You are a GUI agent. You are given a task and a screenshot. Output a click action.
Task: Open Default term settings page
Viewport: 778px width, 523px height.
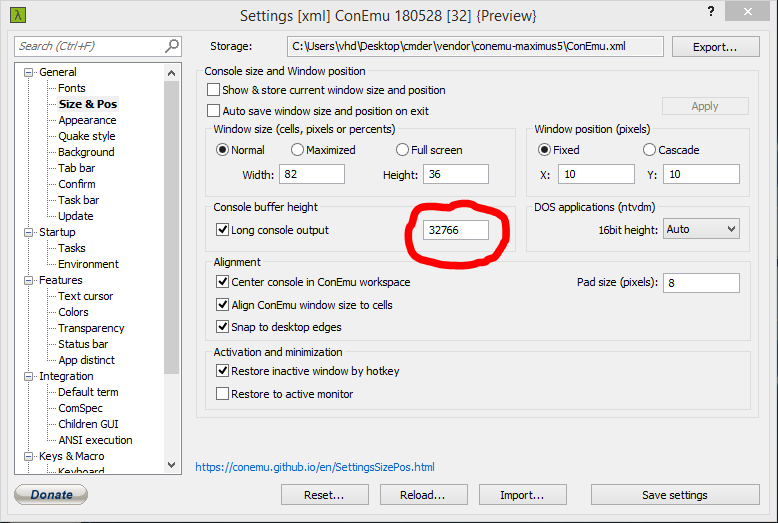(88, 392)
